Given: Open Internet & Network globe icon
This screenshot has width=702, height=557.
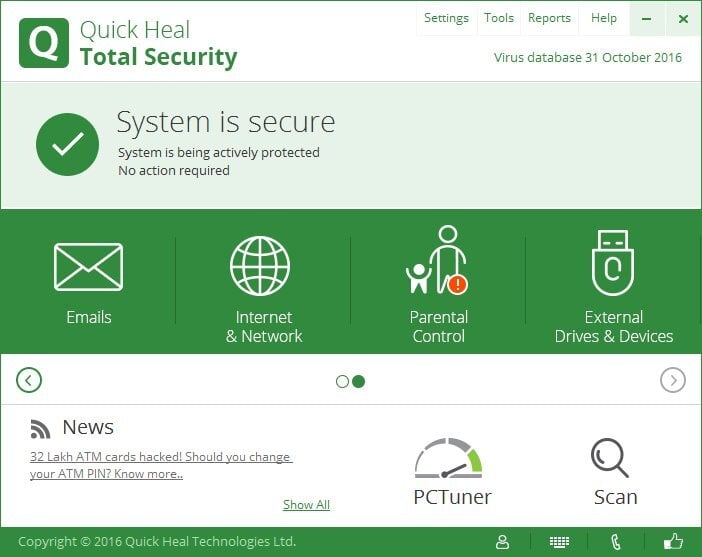Looking at the screenshot, I should coord(260,266).
